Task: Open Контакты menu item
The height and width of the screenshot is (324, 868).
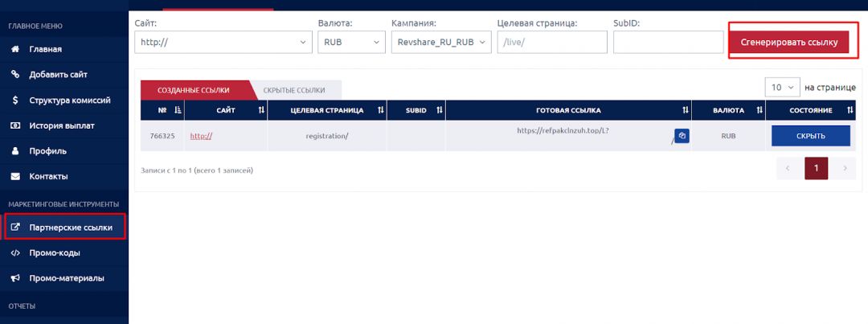Action: point(64,177)
